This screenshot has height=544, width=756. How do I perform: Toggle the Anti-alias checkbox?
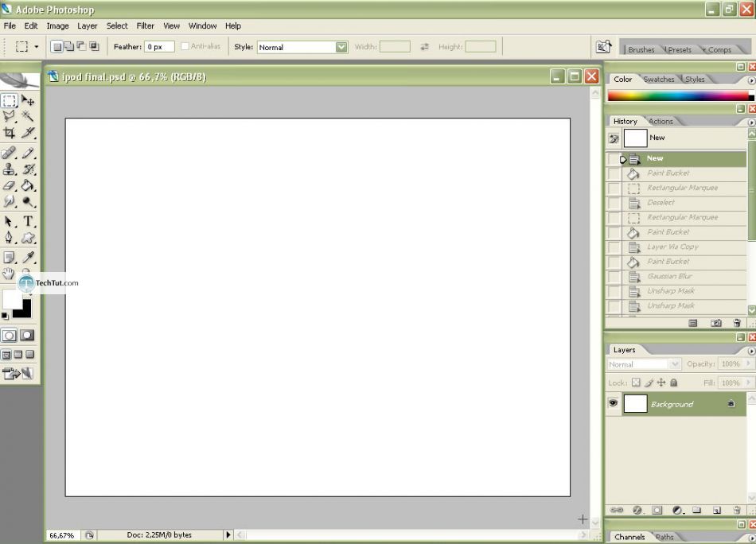click(x=185, y=46)
